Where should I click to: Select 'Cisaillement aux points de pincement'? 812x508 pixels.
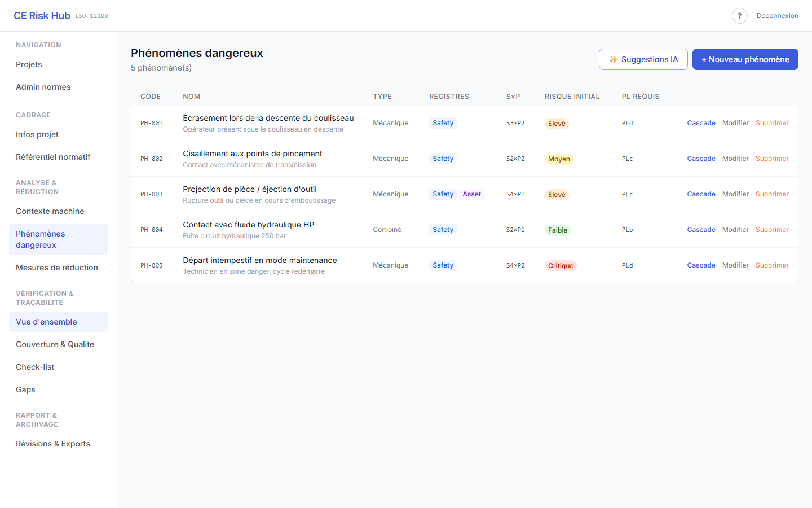pos(253,154)
